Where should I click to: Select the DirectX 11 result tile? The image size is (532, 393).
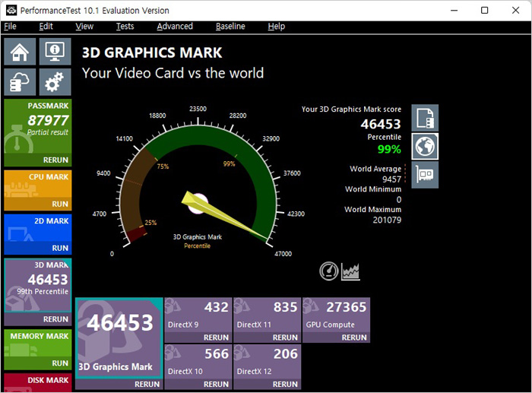click(268, 315)
